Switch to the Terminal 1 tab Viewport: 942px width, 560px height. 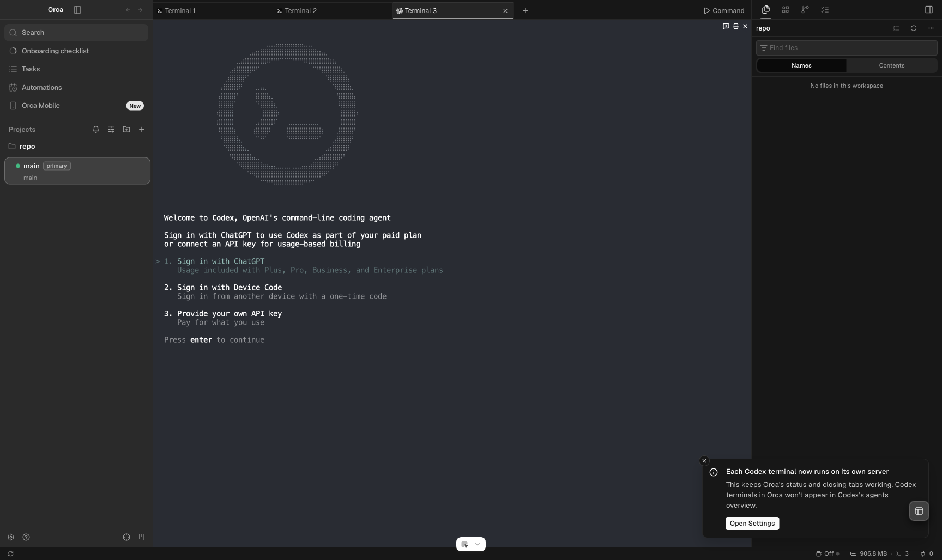(213, 10)
